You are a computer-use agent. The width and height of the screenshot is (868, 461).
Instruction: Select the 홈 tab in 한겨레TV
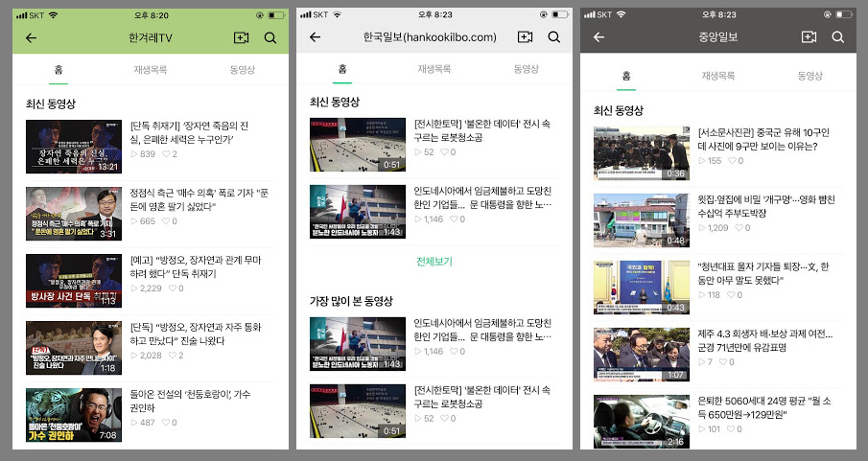click(59, 70)
